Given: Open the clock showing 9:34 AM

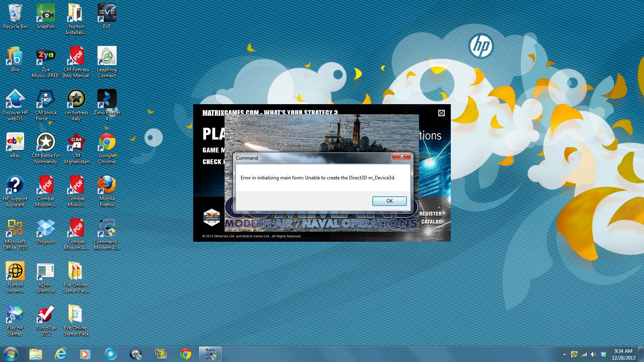Looking at the screenshot, I should click(623, 354).
